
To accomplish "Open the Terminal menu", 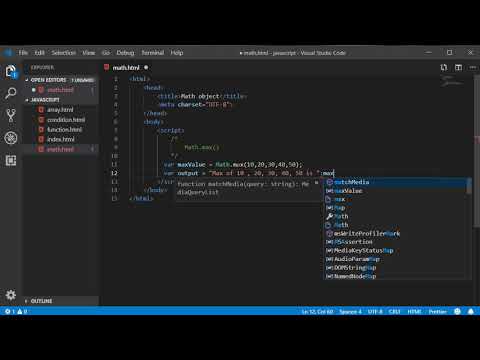I will click(153, 53).
